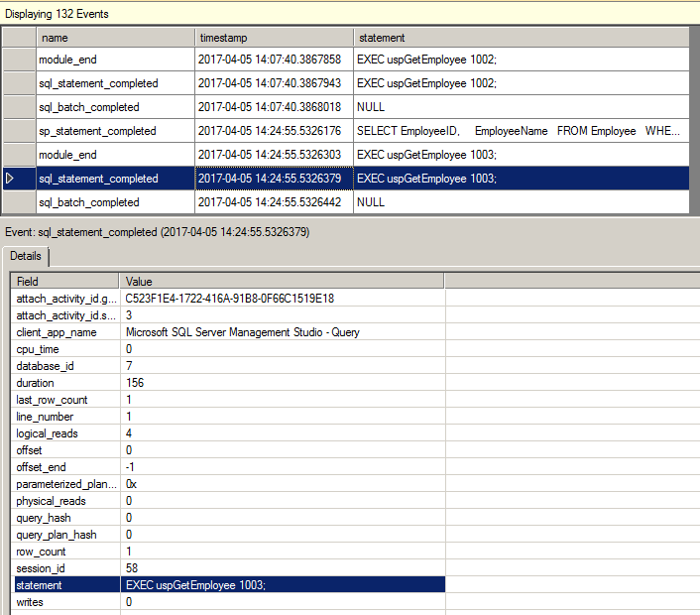Viewport: 700px width, 615px height.
Task: Select the client_app_name field row
Action: click(x=57, y=332)
